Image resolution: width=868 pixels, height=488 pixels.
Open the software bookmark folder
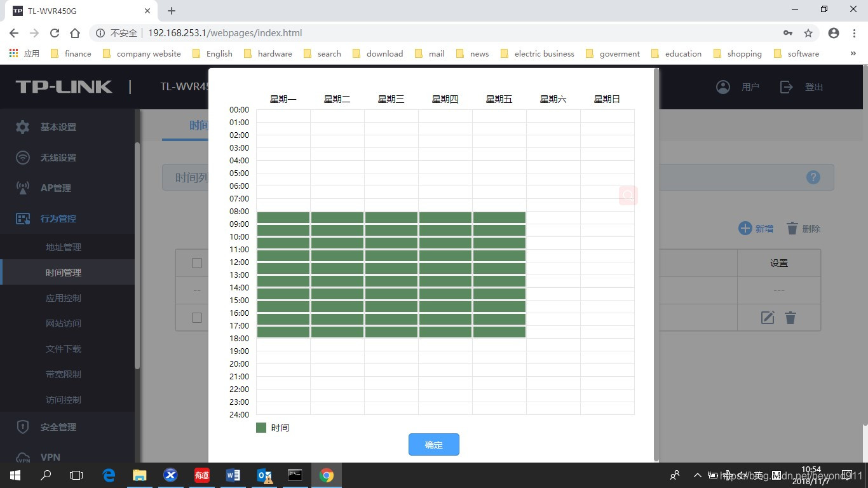pyautogui.click(x=797, y=54)
